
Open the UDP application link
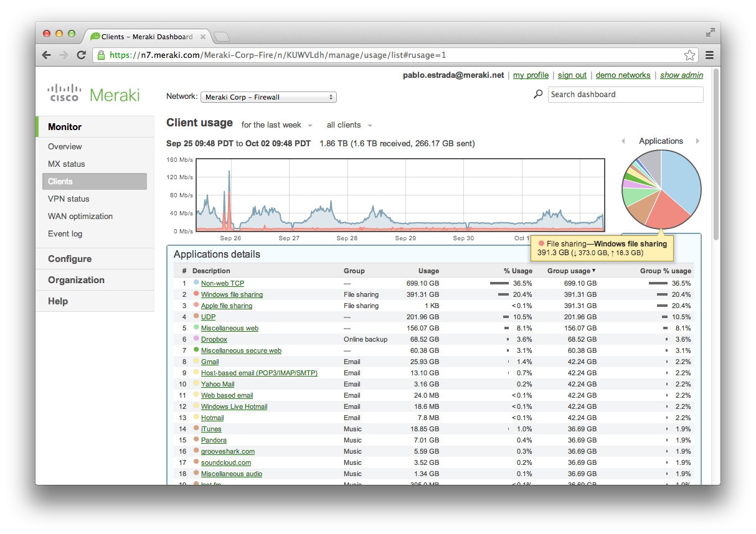tap(208, 317)
